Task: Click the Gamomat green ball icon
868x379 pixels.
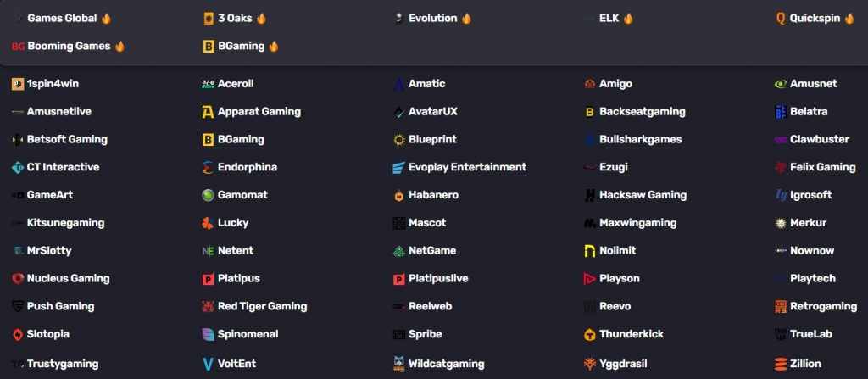Action: 209,195
